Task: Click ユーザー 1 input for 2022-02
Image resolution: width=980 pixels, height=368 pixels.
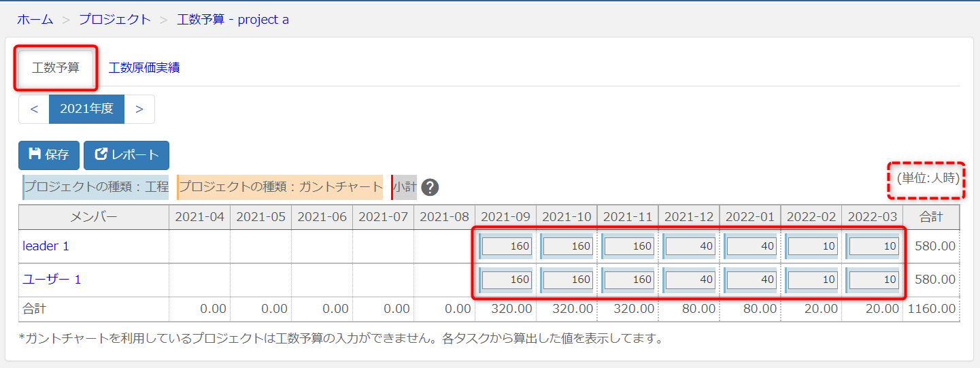Action: click(x=812, y=280)
